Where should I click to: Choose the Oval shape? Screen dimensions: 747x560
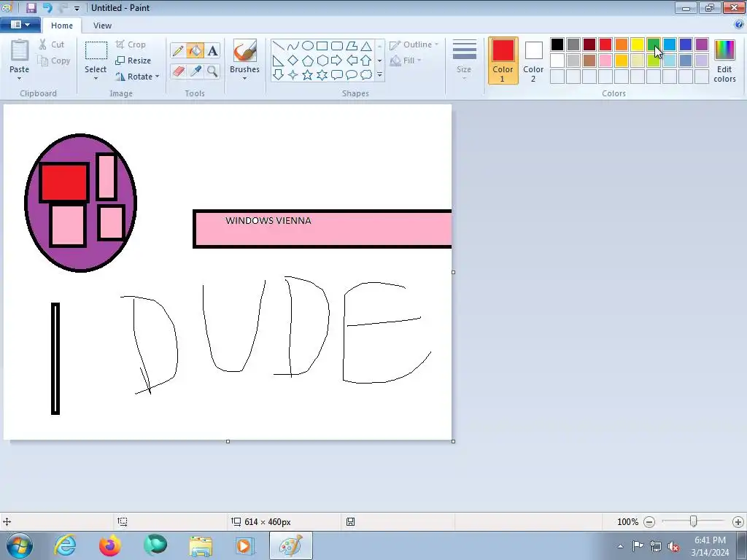(x=308, y=46)
